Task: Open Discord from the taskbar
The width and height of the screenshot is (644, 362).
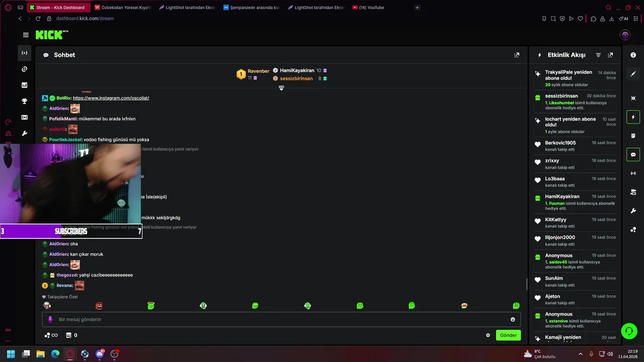Action: tap(100, 354)
